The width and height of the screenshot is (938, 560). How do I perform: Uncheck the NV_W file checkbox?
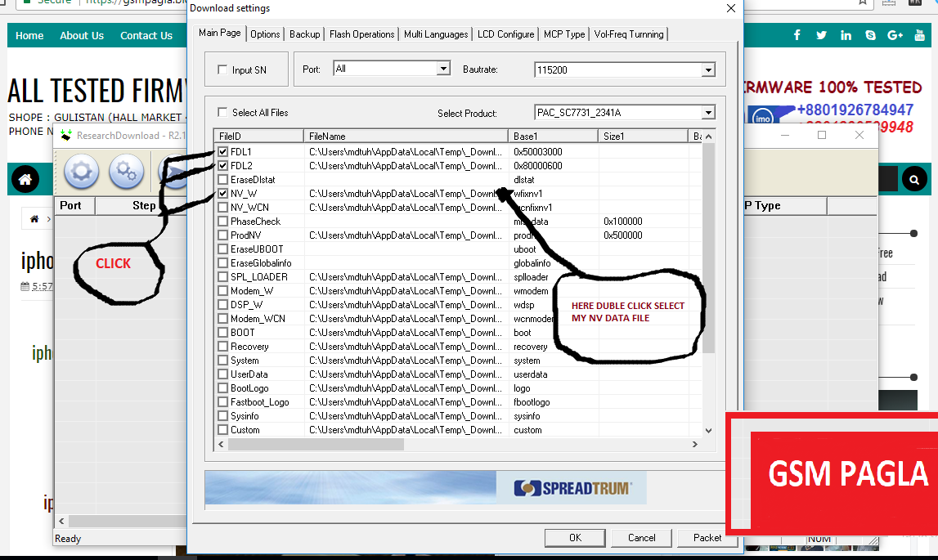point(223,193)
